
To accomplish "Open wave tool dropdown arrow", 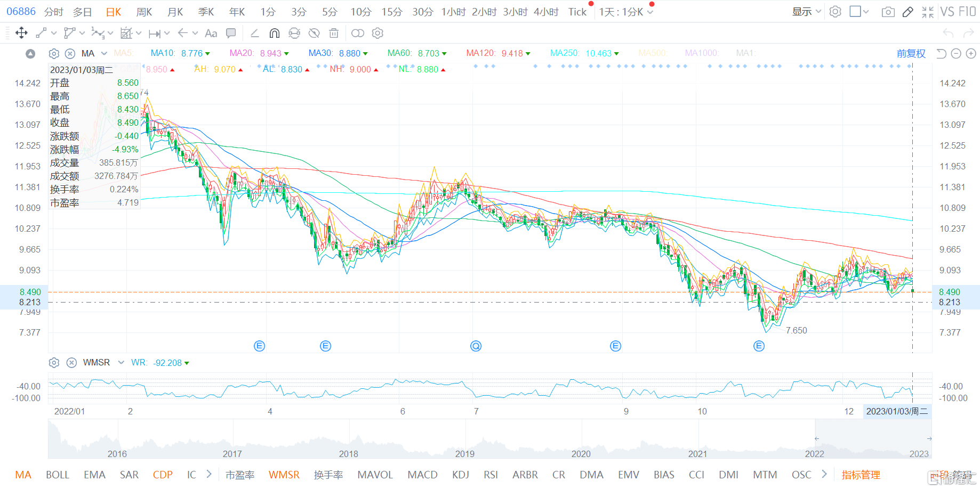I will pyautogui.click(x=110, y=33).
